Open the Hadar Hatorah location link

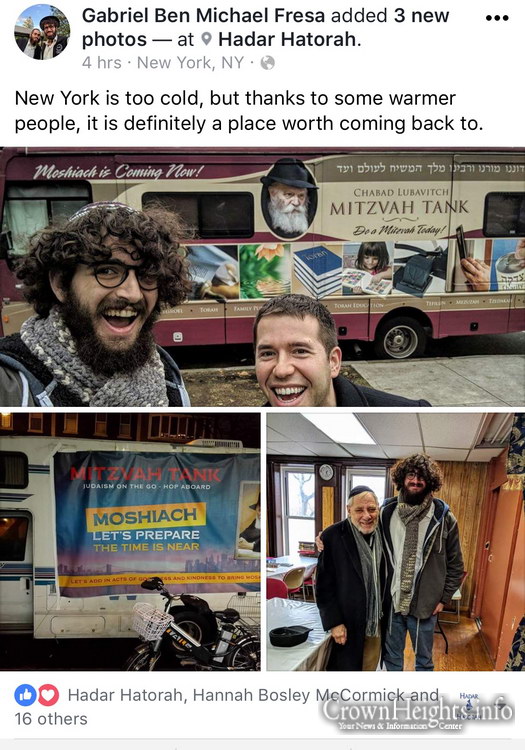pos(287,39)
